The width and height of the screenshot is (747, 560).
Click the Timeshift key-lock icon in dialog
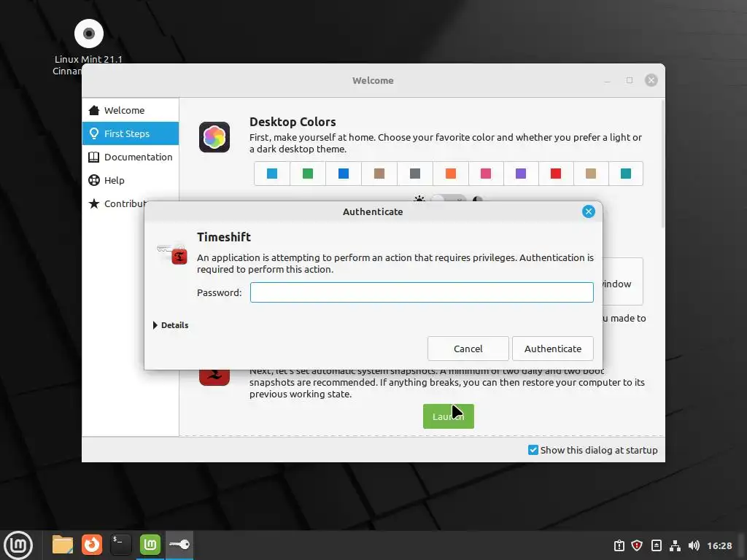(172, 253)
